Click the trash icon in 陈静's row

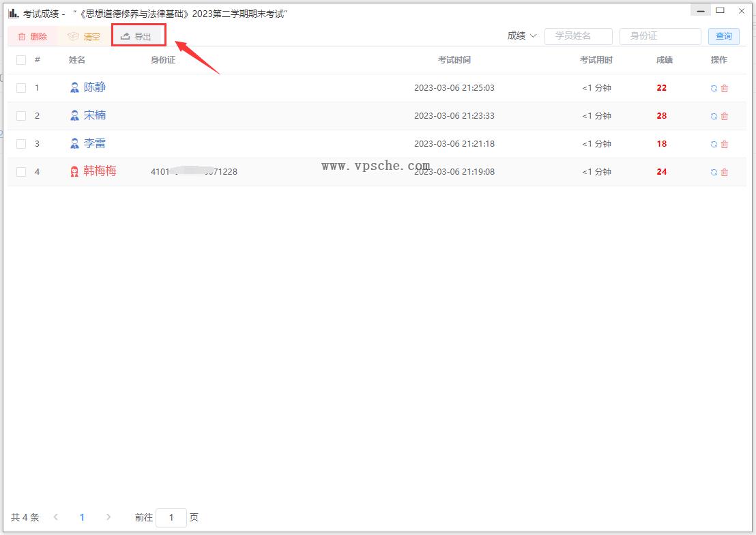coord(725,88)
